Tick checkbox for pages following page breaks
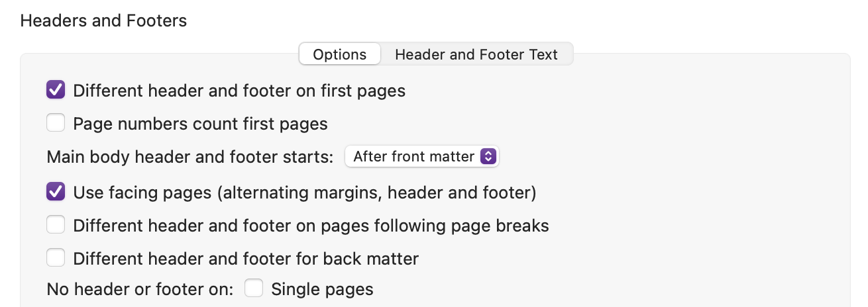 (56, 226)
